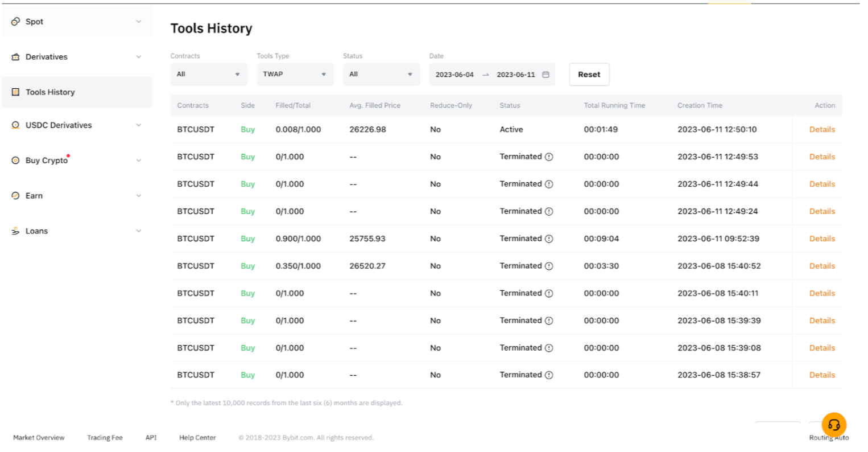Open Details for order created 2023-06-08 15:40:52

tap(822, 266)
